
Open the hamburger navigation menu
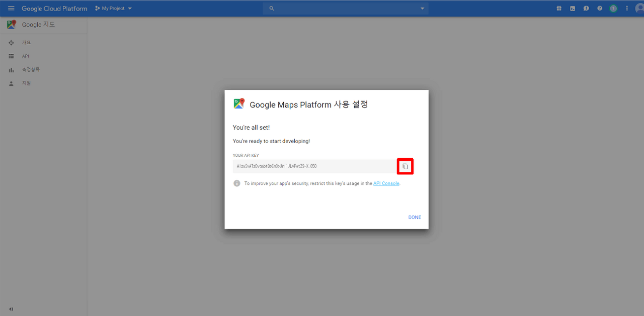pos(11,9)
